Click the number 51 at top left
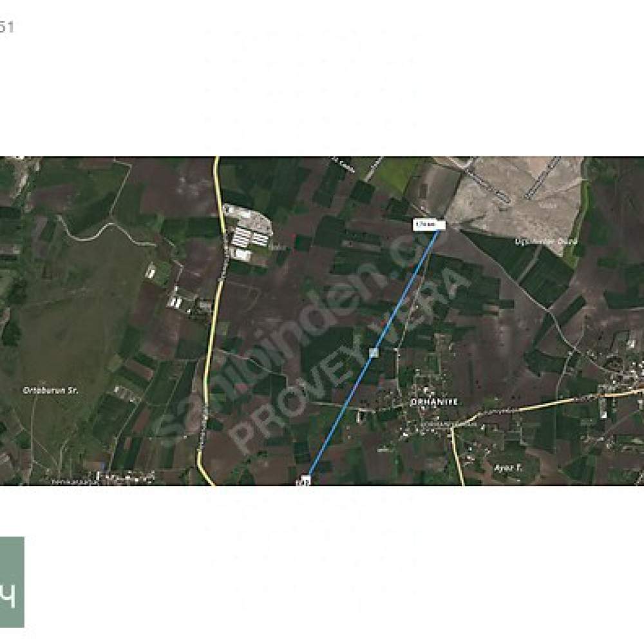This screenshot has width=644, height=644. coord(6,28)
